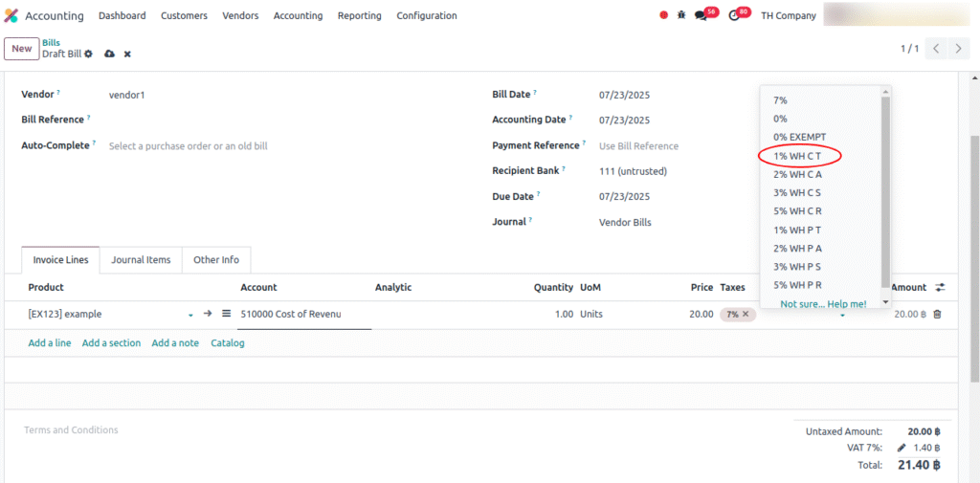Select the Invoice Lines tab

60,260
